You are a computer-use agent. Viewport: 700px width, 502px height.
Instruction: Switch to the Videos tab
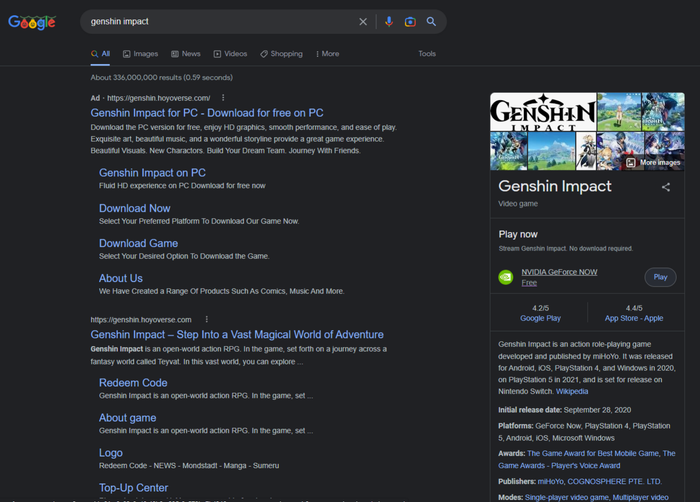(x=230, y=54)
